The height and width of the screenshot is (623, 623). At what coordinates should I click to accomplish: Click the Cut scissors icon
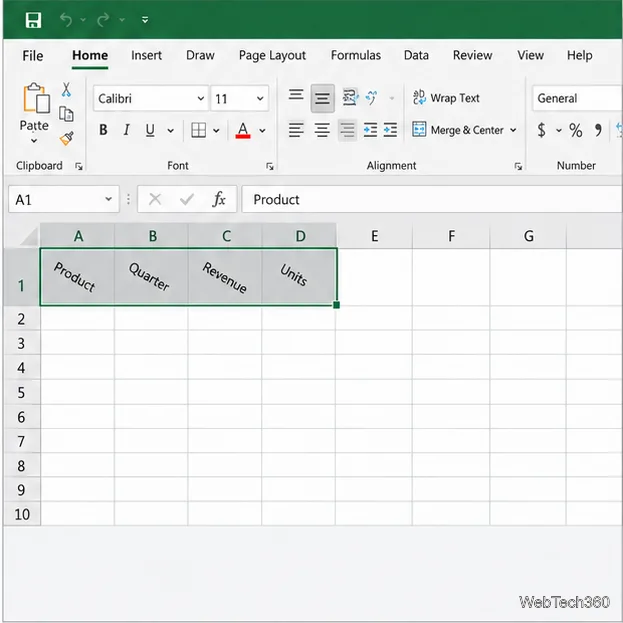click(x=66, y=90)
